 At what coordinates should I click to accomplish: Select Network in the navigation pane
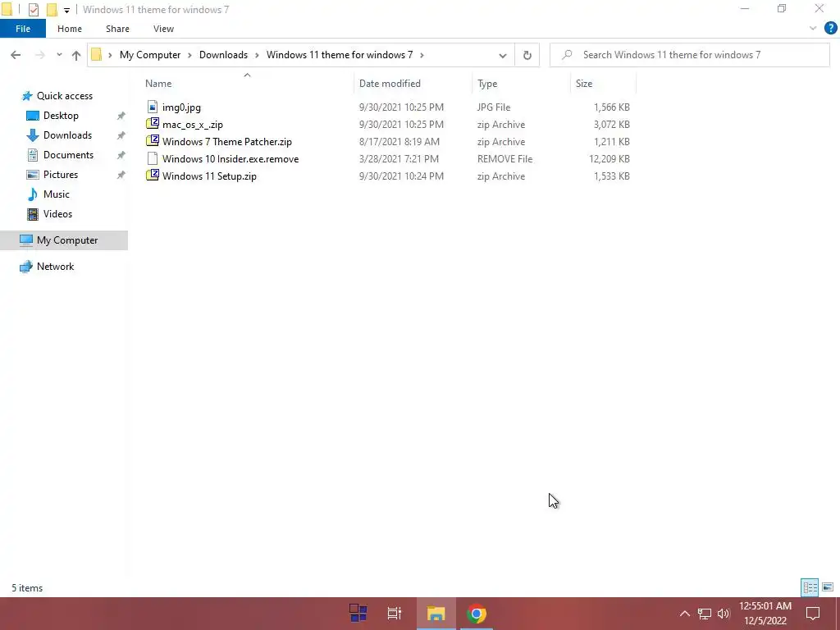55,267
